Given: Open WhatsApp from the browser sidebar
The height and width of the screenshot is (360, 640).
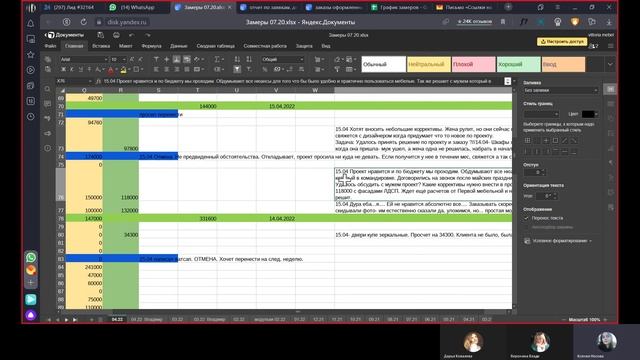Looking at the screenshot, I should (x=31, y=257).
